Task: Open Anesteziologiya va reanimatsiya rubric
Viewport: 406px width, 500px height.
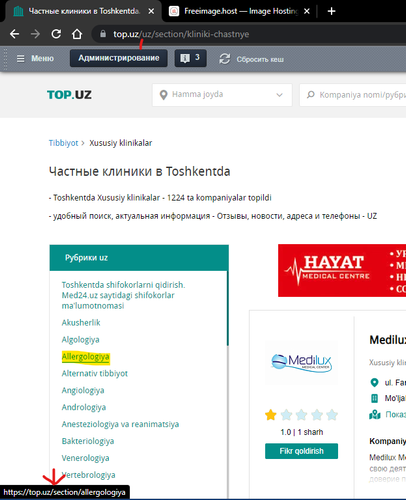Action: pos(120,424)
